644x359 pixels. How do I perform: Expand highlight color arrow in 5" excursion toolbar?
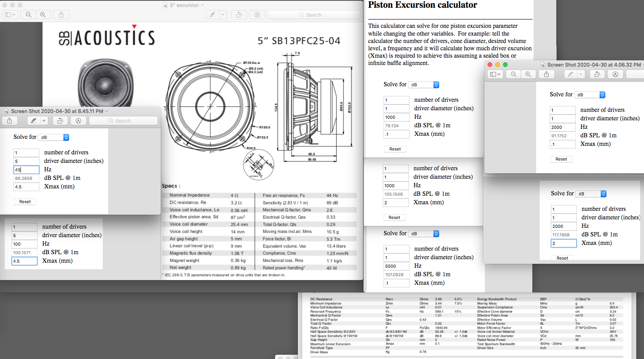(223, 15)
